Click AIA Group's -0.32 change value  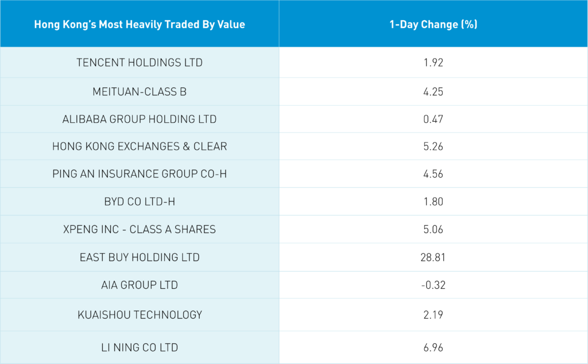click(x=433, y=285)
